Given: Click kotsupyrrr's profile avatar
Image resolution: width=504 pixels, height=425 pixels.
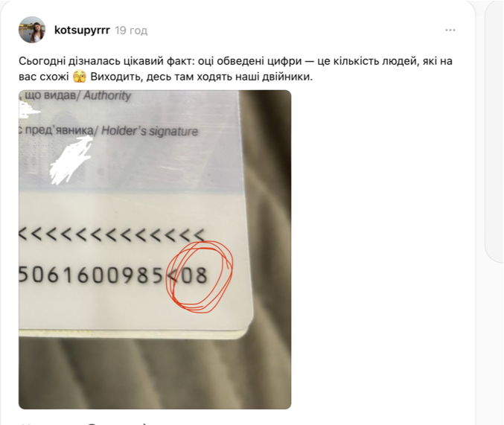Looking at the screenshot, I should 32,30.
